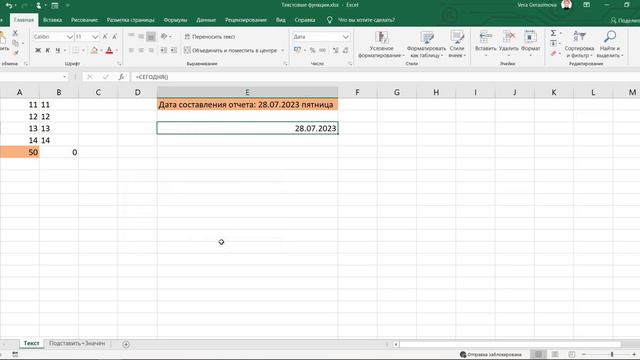640x360 pixels.
Task: Switch to the Формулы ribbon tab
Action: pos(175,20)
